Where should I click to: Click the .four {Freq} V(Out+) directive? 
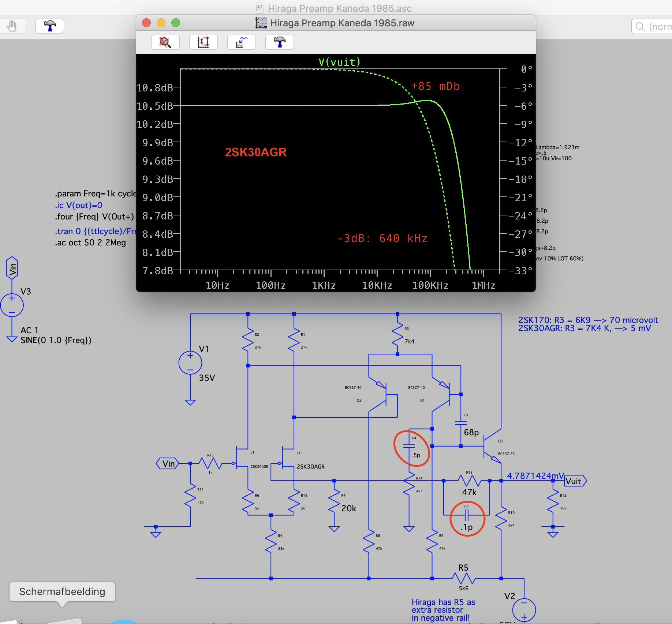[x=94, y=217]
